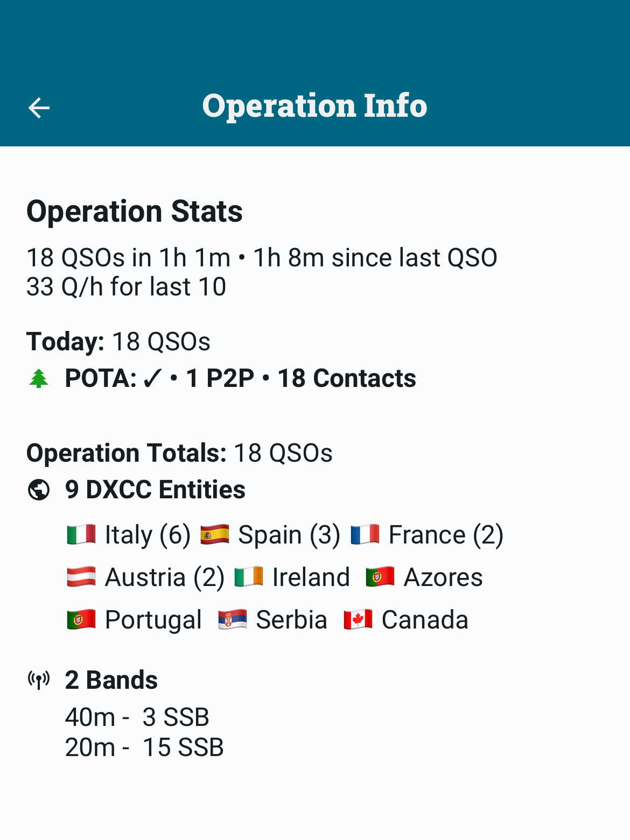Click the Canada flag icon
630x840 pixels.
[358, 620]
